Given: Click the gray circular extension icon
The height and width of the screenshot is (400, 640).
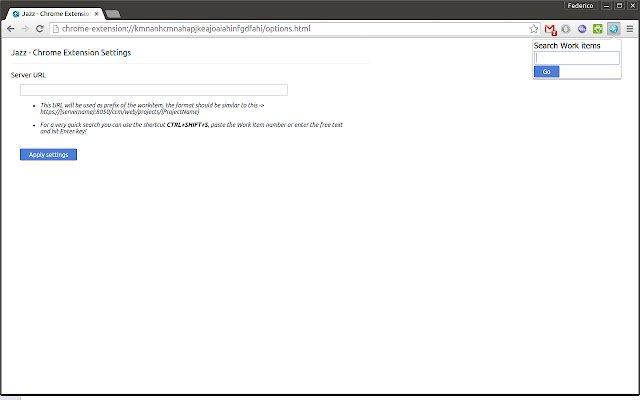Looking at the screenshot, I should point(566,29).
